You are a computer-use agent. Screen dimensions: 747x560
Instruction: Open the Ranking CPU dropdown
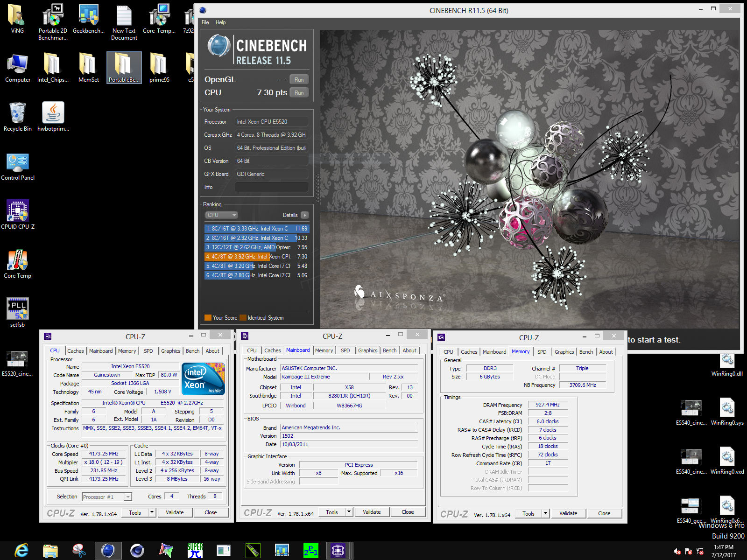coord(222,215)
